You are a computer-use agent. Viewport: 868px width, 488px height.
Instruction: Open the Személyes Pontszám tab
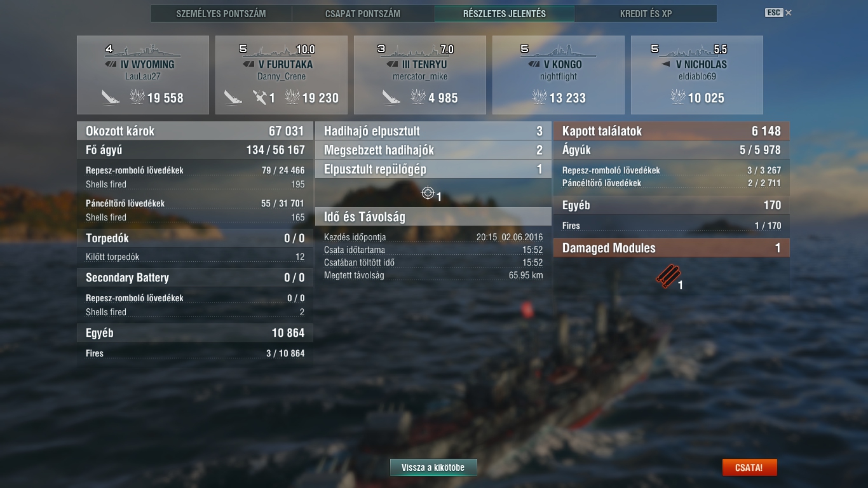pyautogui.click(x=221, y=13)
